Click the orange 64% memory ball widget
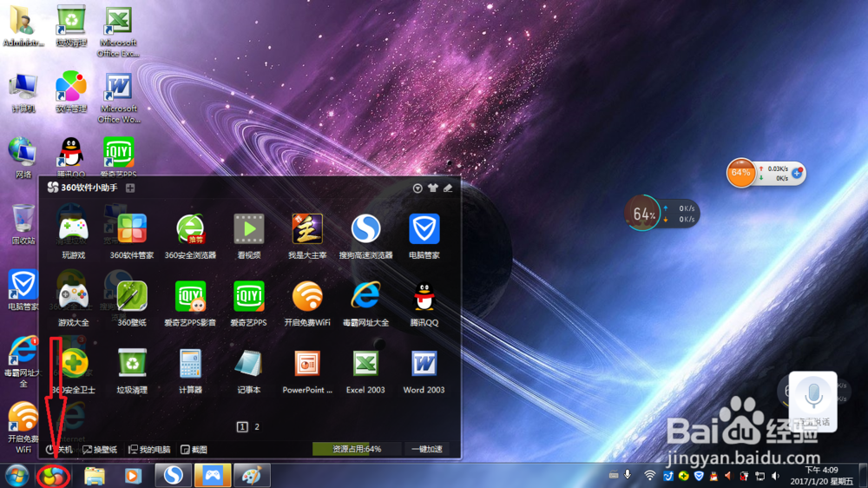Image resolution: width=868 pixels, height=488 pixels. 740,173
